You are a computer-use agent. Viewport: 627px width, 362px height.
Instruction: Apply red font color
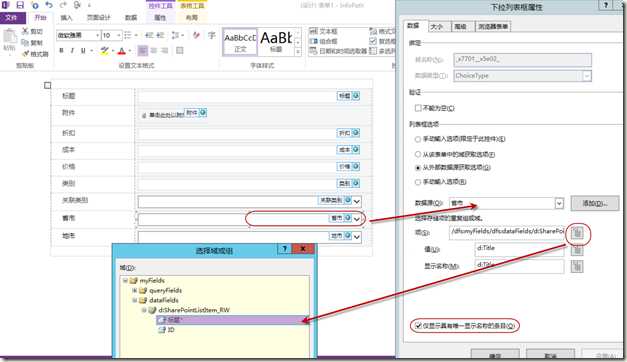click(122, 50)
